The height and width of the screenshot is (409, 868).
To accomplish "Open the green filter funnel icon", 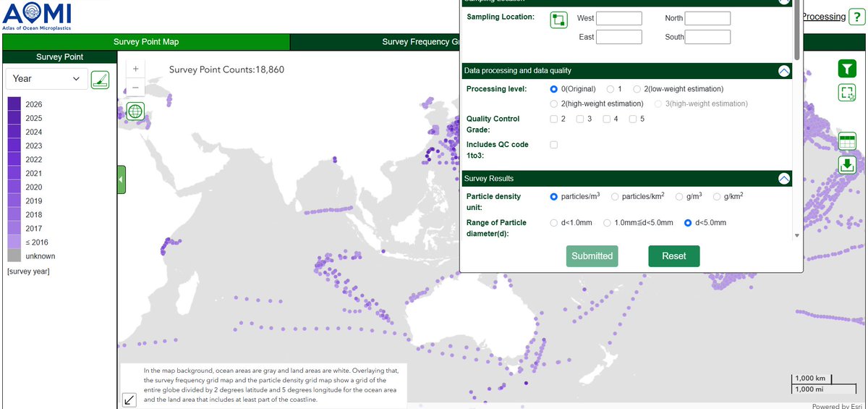I will click(847, 68).
